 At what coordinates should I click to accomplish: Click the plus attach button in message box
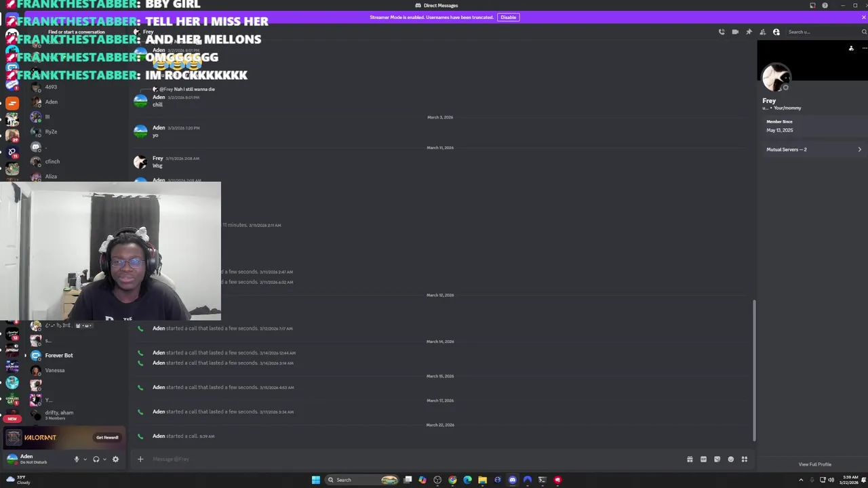(140, 459)
